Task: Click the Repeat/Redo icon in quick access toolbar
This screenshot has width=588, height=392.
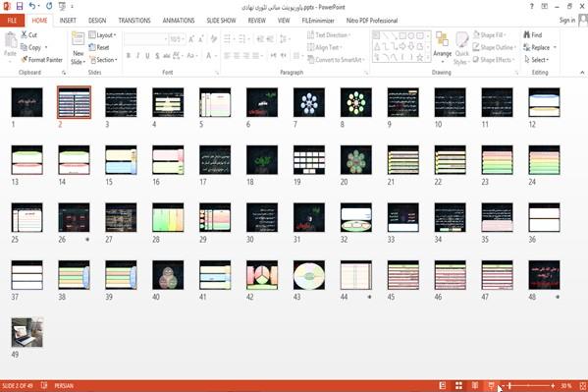Action: click(49, 6)
